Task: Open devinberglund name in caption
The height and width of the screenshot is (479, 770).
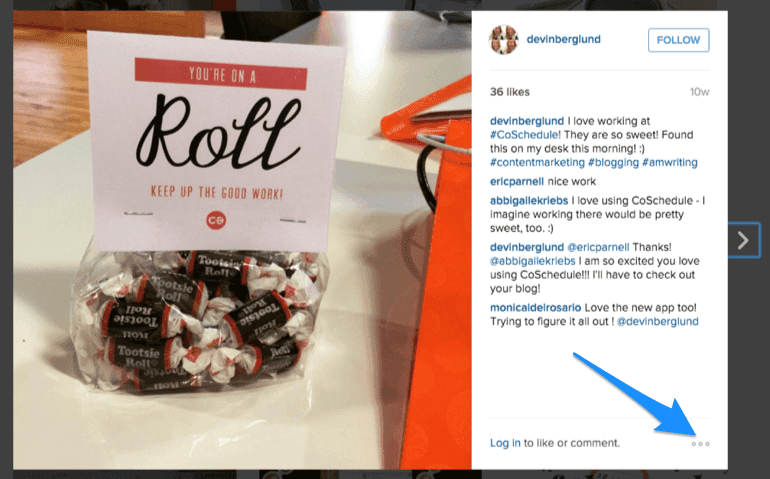Action: coord(526,121)
